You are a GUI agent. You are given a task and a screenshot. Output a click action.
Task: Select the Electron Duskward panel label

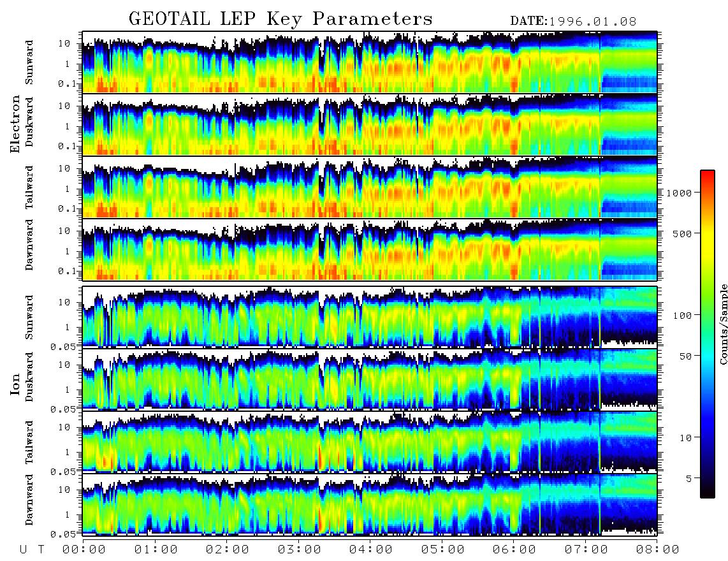coord(29,122)
